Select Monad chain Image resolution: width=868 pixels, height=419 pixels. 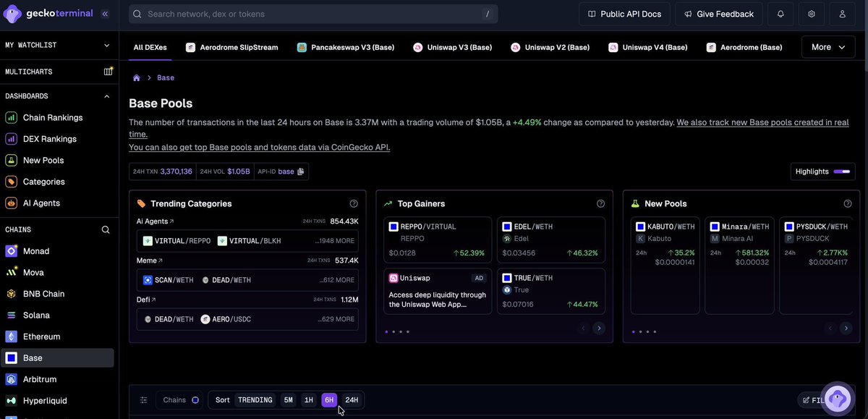59,251
